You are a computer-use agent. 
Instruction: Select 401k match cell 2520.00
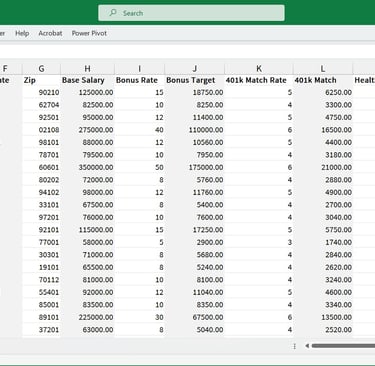click(x=323, y=330)
